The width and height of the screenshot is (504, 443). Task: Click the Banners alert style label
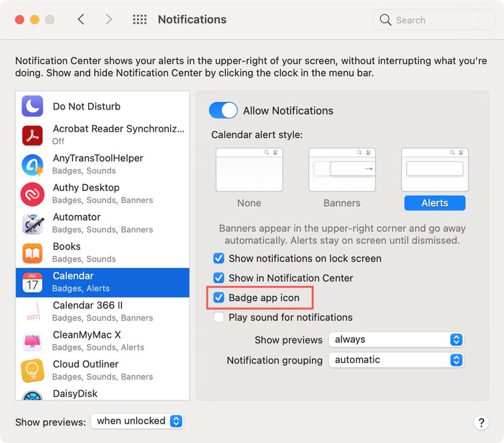342,203
